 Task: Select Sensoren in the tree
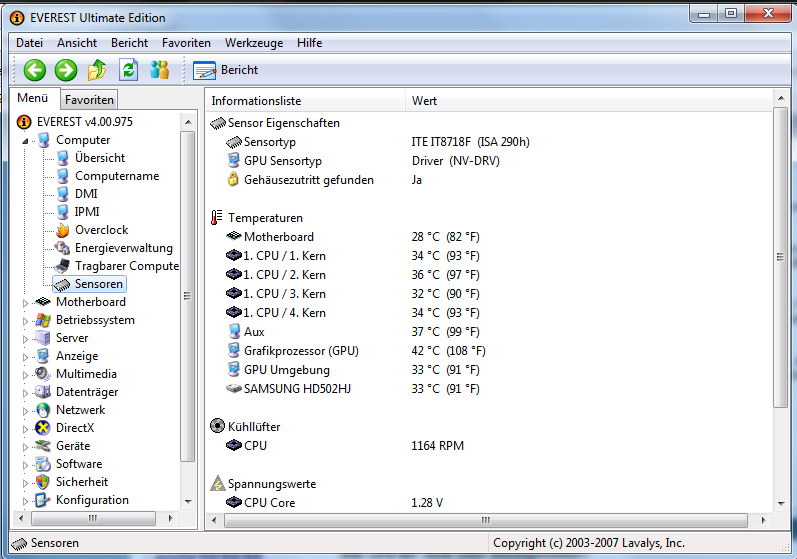tap(99, 284)
